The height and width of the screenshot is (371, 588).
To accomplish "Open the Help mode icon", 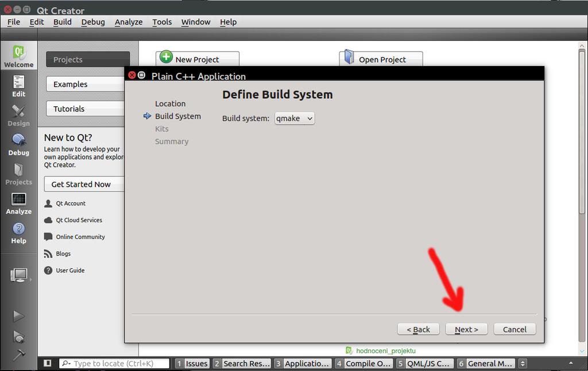I will tap(18, 233).
